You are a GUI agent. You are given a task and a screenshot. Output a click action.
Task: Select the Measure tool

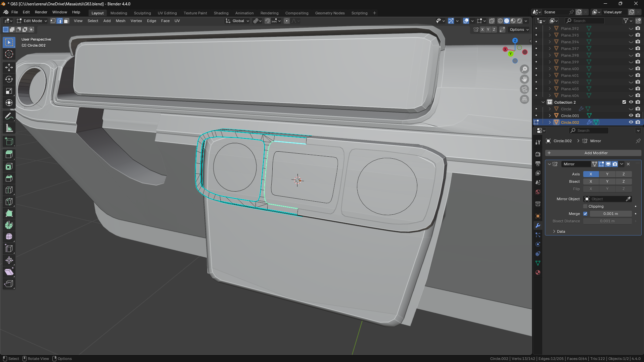9,128
